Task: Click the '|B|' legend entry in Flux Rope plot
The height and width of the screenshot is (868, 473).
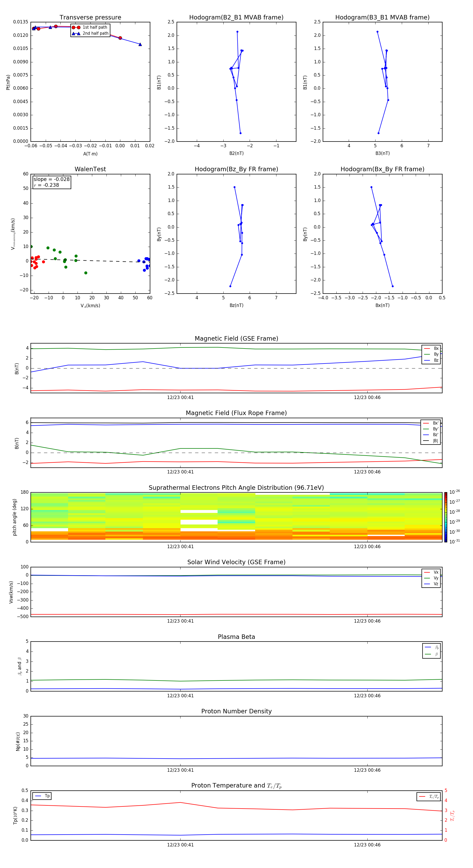Action: click(x=431, y=441)
